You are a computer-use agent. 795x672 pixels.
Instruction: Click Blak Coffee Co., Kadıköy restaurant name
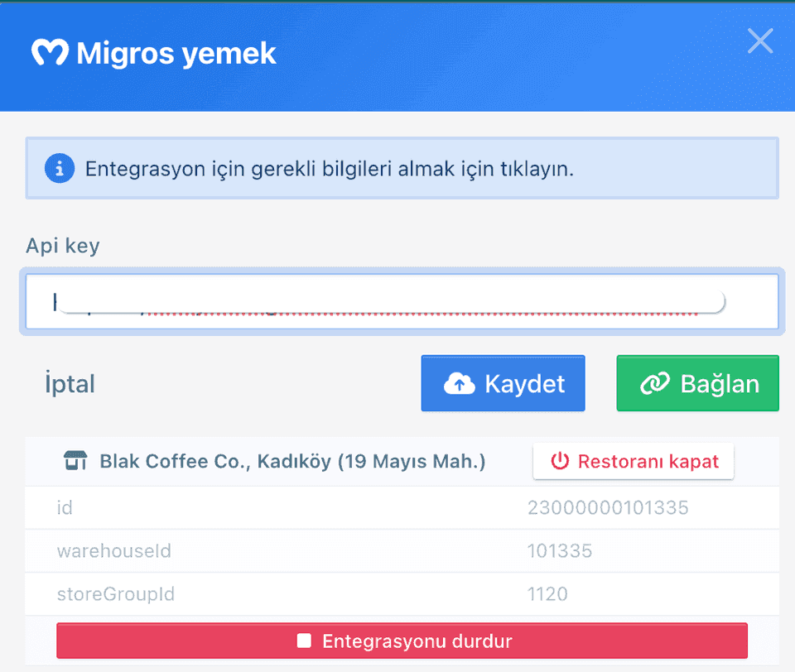(292, 461)
